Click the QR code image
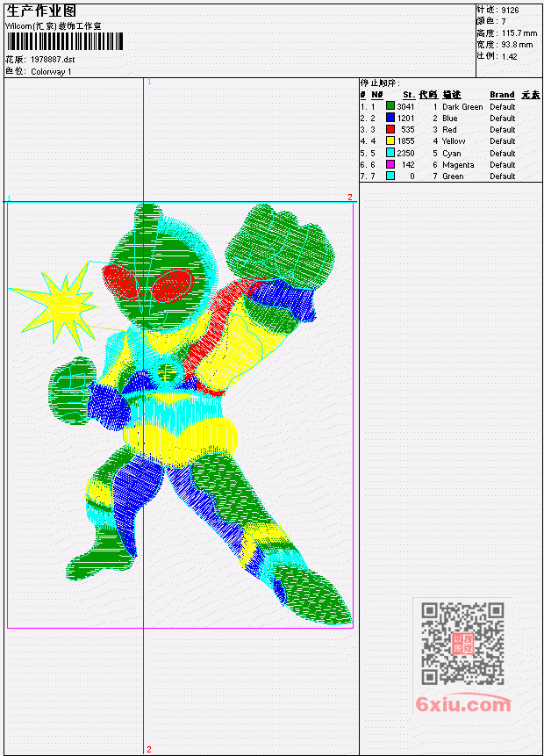544x756 pixels. [463, 643]
